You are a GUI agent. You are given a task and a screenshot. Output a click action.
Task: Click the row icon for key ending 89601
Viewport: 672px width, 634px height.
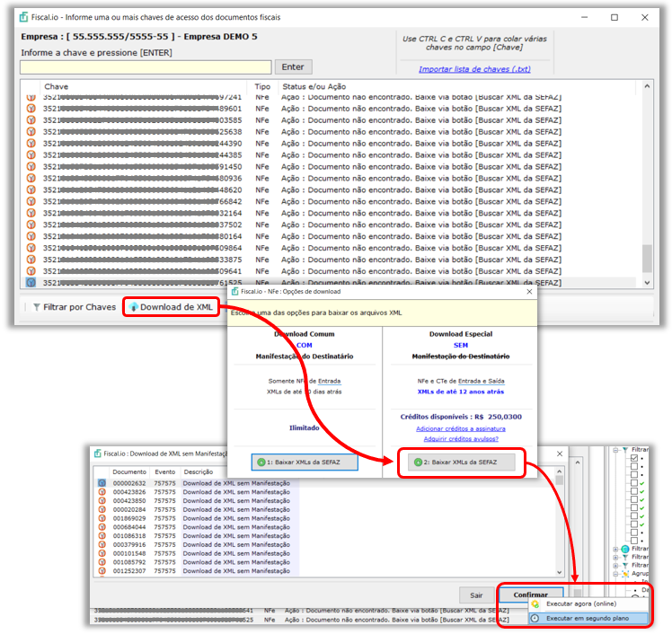31,109
